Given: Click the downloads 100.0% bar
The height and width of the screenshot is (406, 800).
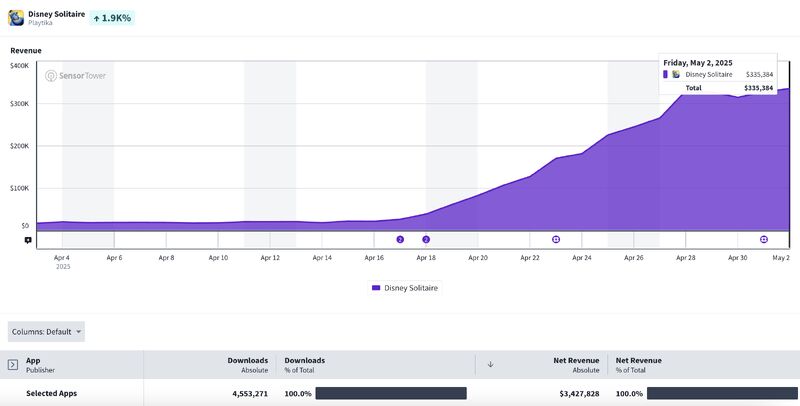Looking at the screenshot, I should [391, 393].
